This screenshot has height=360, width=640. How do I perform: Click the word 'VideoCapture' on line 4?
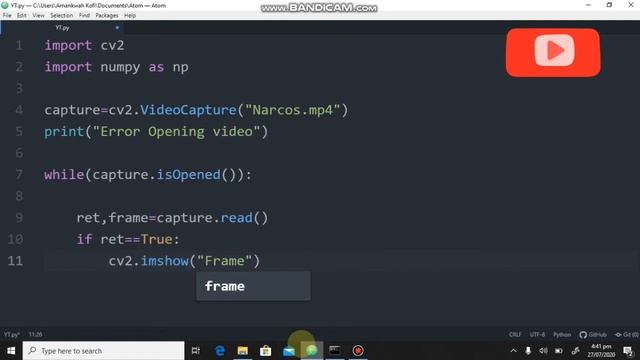(188, 110)
